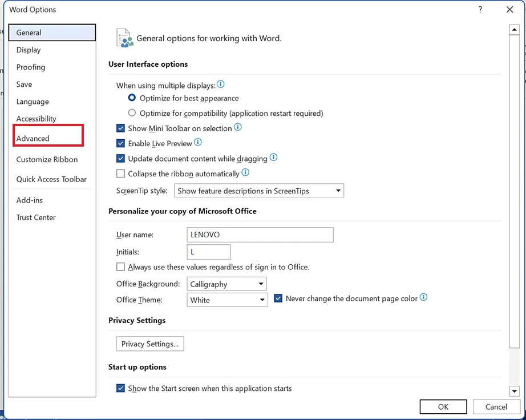Click the 'Start up options' heading

click(137, 367)
